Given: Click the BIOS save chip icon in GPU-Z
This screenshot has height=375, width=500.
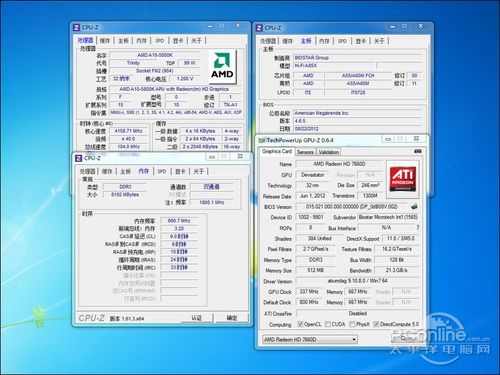Looking at the screenshot, I should [414, 207].
